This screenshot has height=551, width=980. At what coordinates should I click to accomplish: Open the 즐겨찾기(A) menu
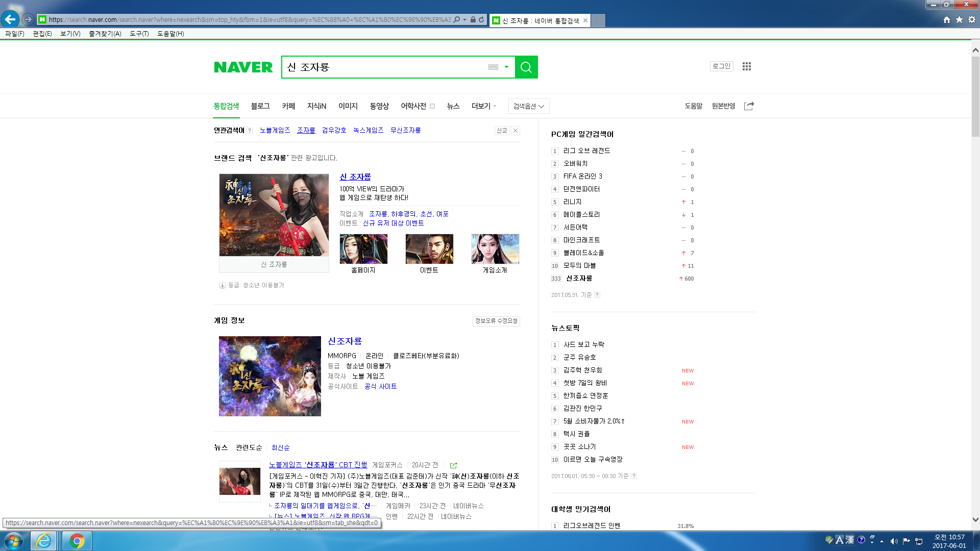point(105,34)
